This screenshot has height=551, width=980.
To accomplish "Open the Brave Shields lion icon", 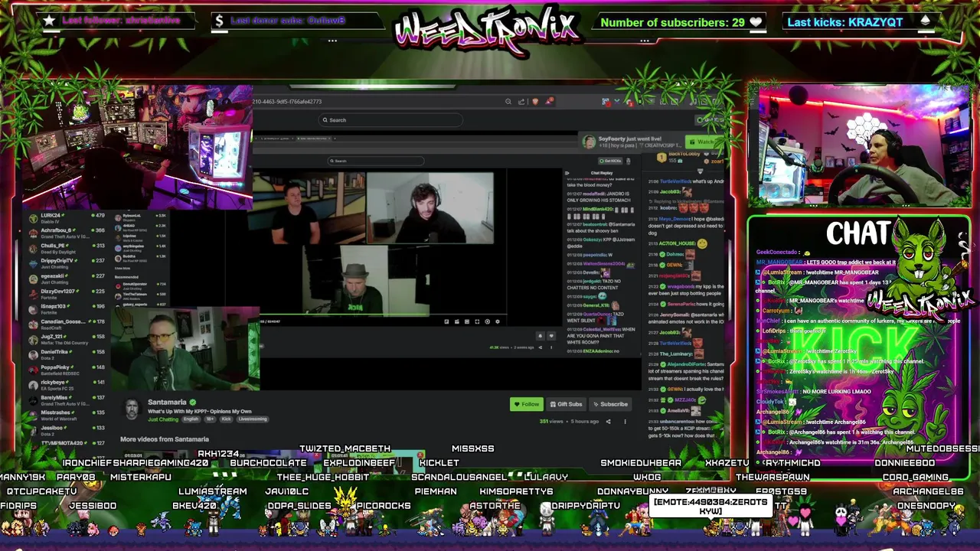I will (535, 101).
